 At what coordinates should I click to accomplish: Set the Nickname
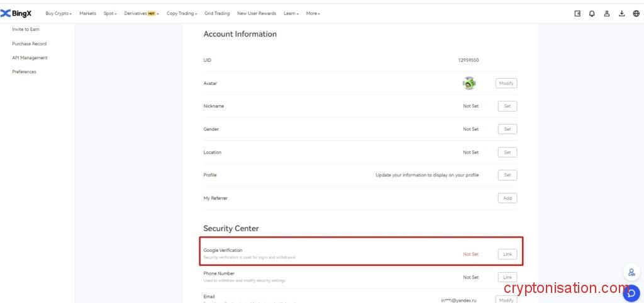click(x=507, y=106)
